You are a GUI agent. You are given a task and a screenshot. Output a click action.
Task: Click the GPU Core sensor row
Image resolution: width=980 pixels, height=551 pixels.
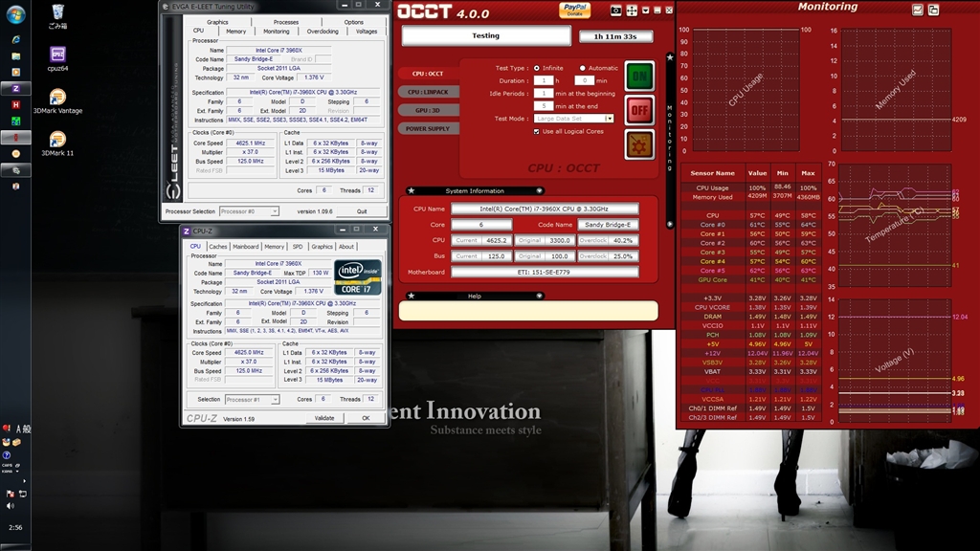point(751,280)
